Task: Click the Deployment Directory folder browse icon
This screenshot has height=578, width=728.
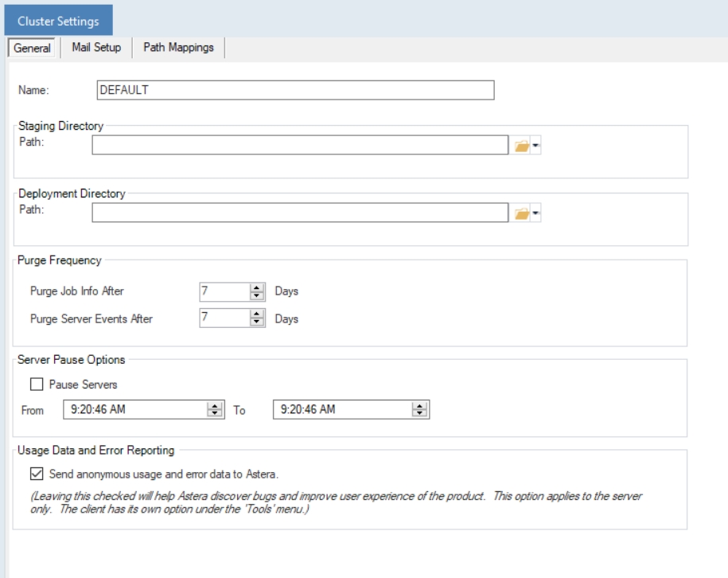Action: tap(521, 213)
